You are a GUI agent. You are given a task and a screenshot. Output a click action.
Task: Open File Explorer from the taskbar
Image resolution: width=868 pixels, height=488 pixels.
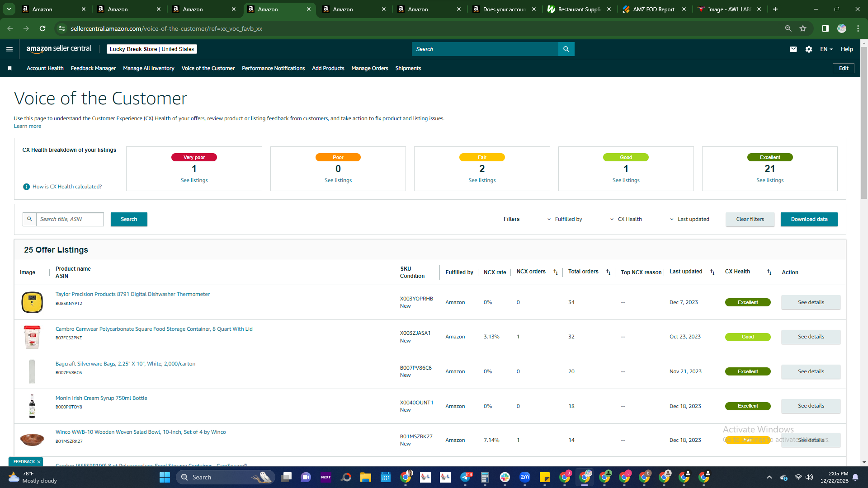pyautogui.click(x=366, y=477)
